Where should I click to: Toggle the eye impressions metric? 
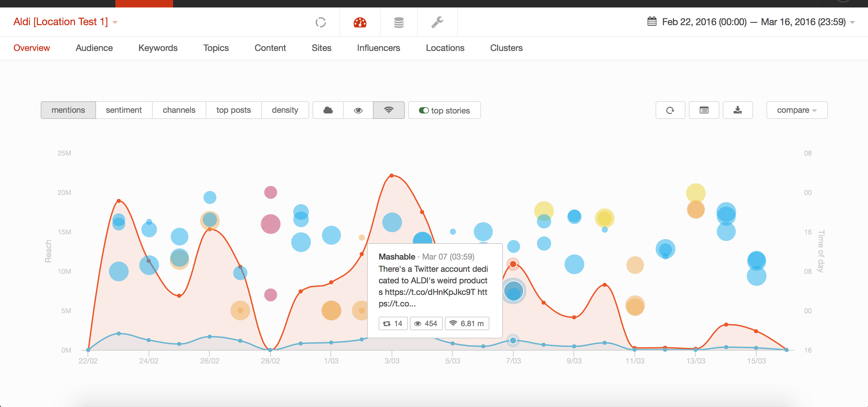(358, 110)
